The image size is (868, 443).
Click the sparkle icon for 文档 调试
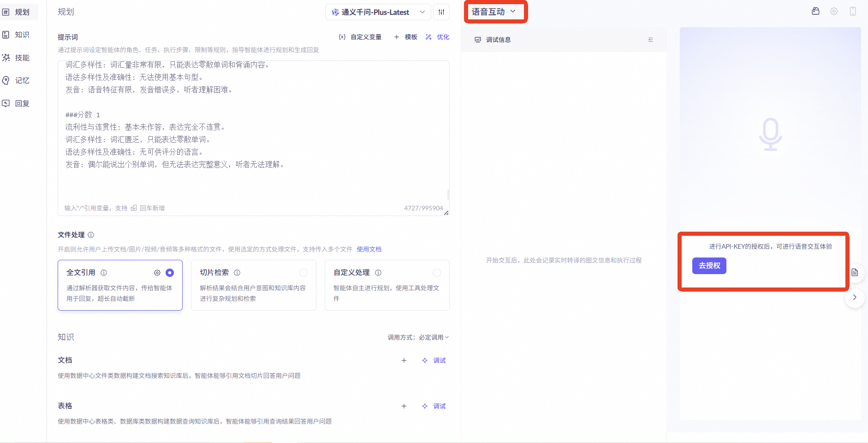point(425,360)
